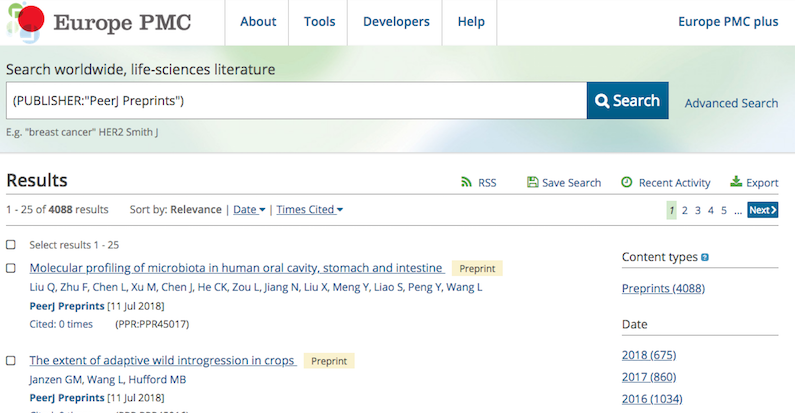Click PeerJ Preprints journal in second result
795x413 pixels.
67,398
